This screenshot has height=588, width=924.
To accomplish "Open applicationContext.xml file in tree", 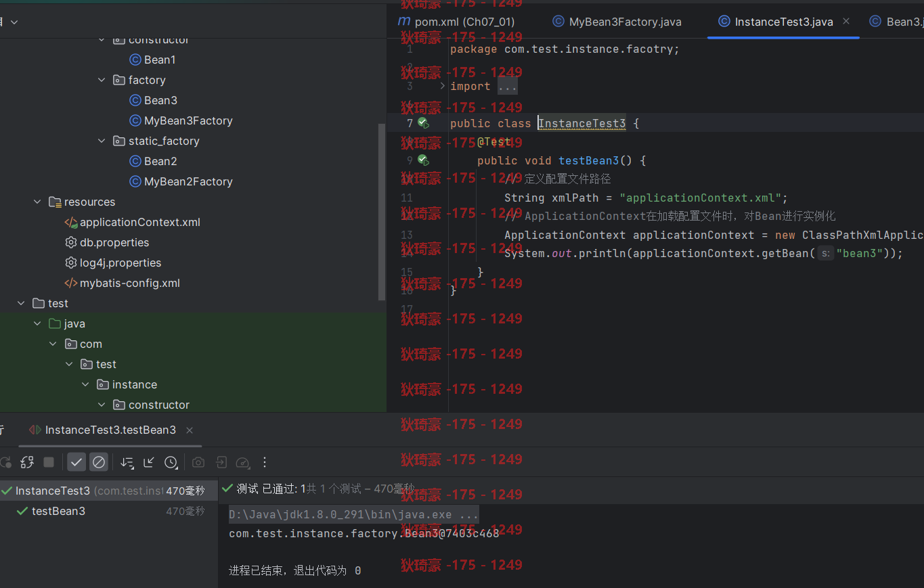I will [132, 222].
